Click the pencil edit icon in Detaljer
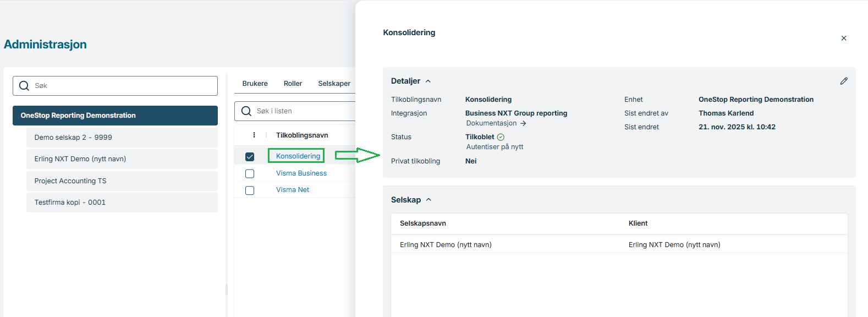868x317 pixels. 844,81
